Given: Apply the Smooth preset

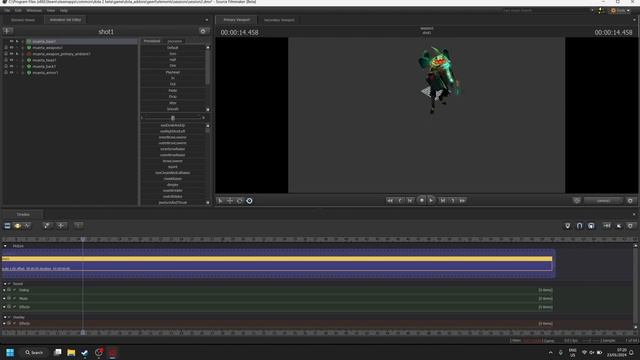Looking at the screenshot, I should point(173,109).
